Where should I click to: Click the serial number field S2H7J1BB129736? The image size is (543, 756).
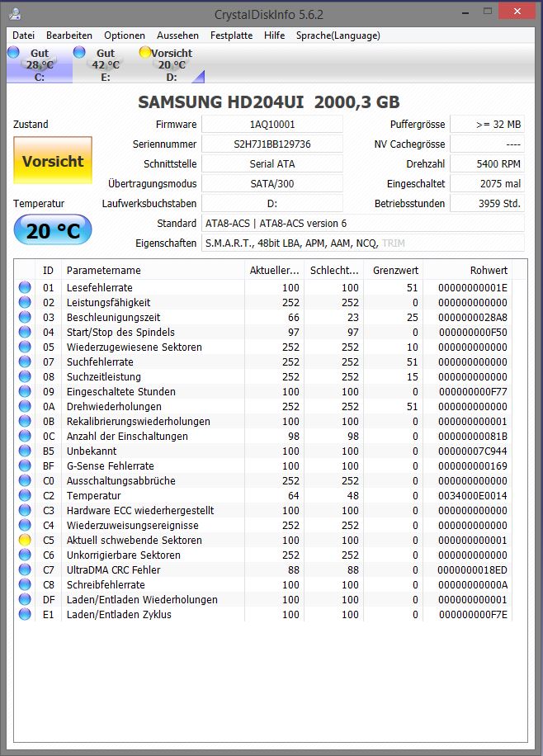pos(272,144)
